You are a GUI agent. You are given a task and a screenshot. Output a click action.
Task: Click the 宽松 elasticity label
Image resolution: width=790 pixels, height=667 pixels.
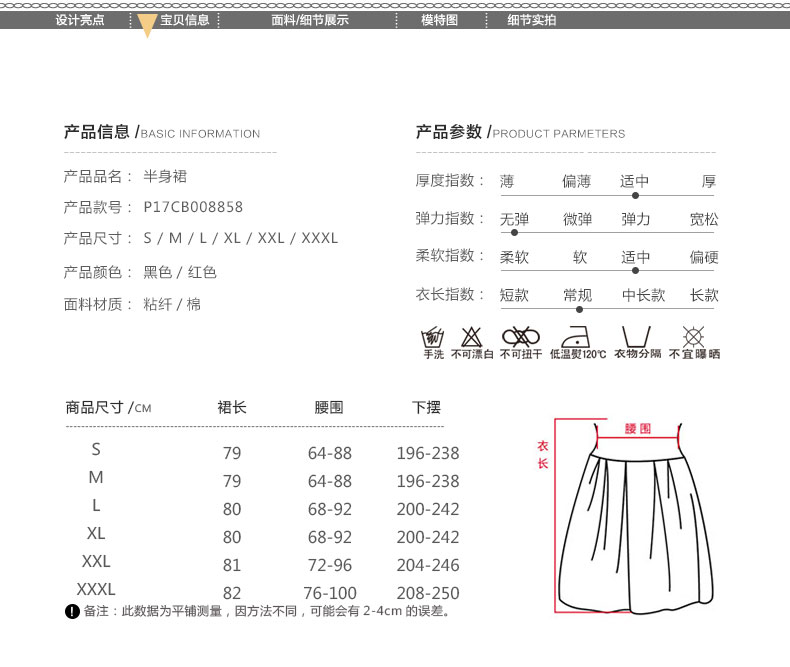[704, 219]
